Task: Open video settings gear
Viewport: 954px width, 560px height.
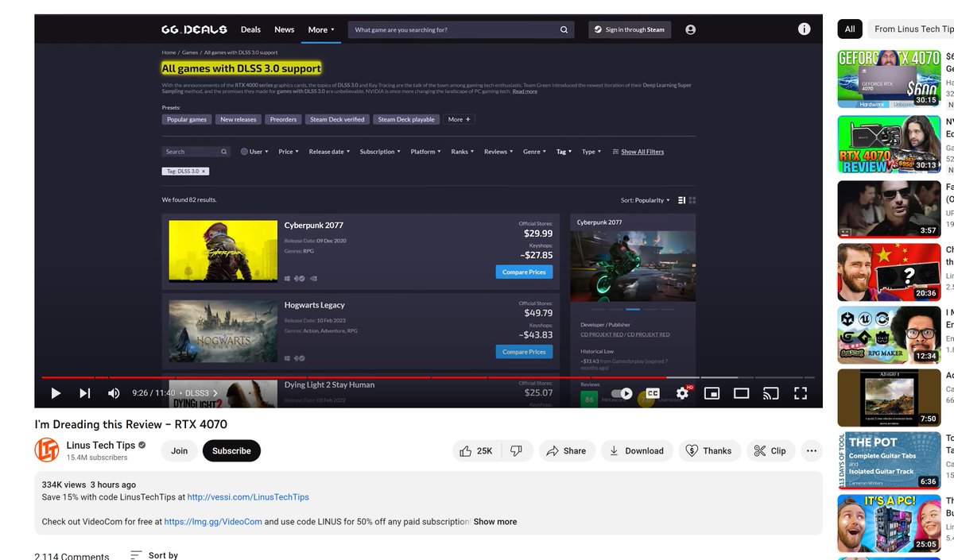Action: coord(682,393)
